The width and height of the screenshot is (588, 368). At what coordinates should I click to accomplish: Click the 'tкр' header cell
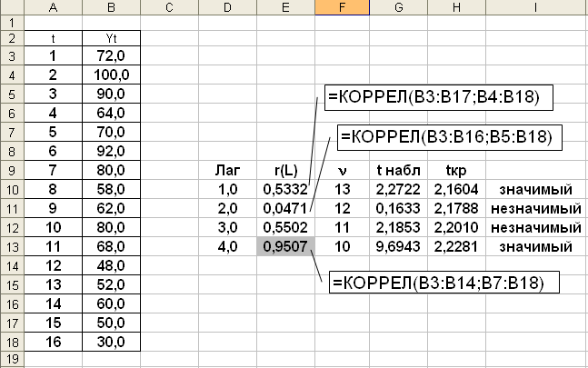[x=456, y=171]
